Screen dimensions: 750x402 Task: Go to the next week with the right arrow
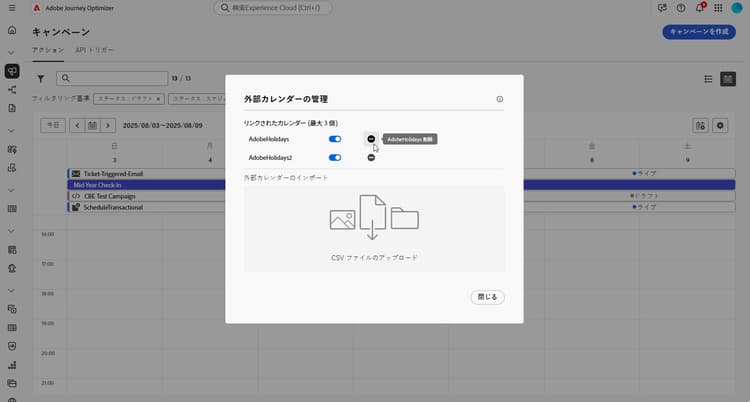pos(108,125)
